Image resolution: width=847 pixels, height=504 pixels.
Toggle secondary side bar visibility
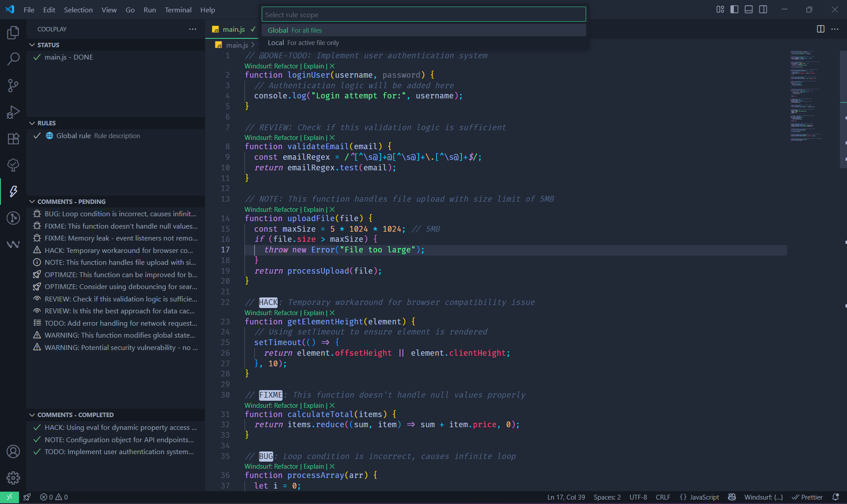point(763,9)
